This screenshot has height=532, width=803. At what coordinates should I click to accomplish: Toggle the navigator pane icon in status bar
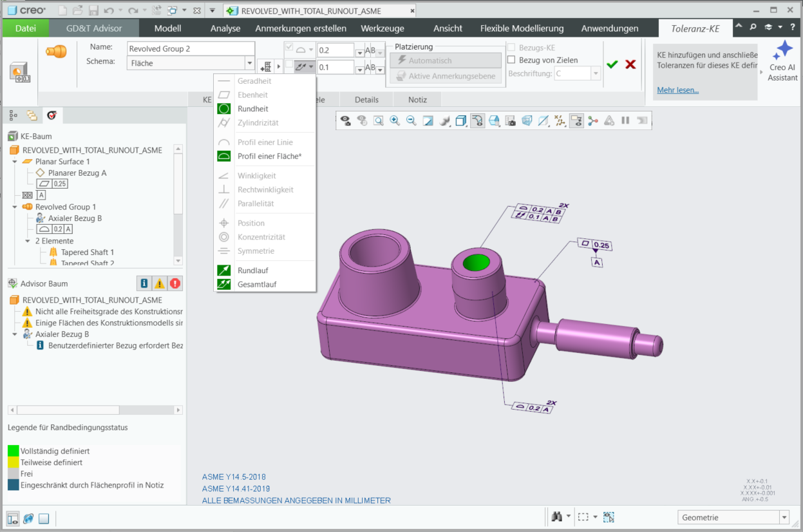(x=12, y=518)
